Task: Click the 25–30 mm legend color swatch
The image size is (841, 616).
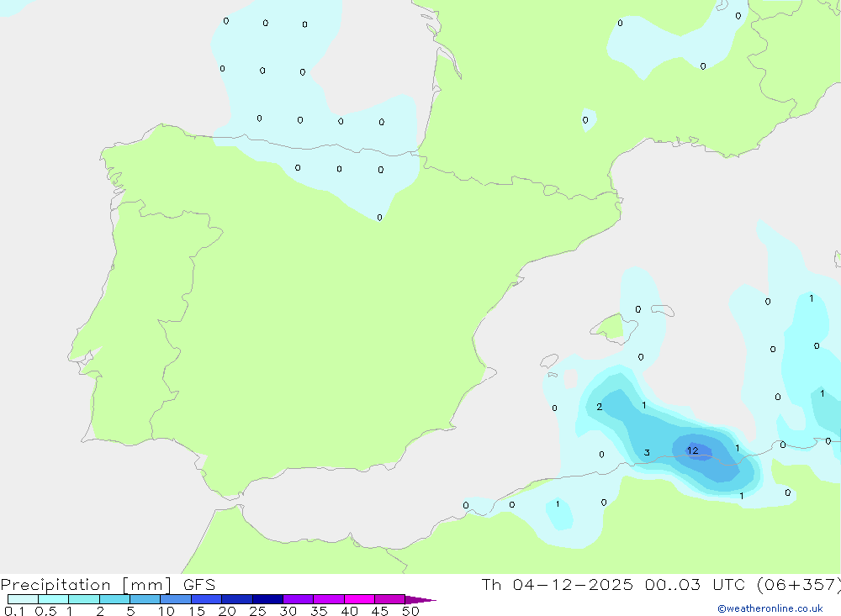Action: [x=267, y=599]
